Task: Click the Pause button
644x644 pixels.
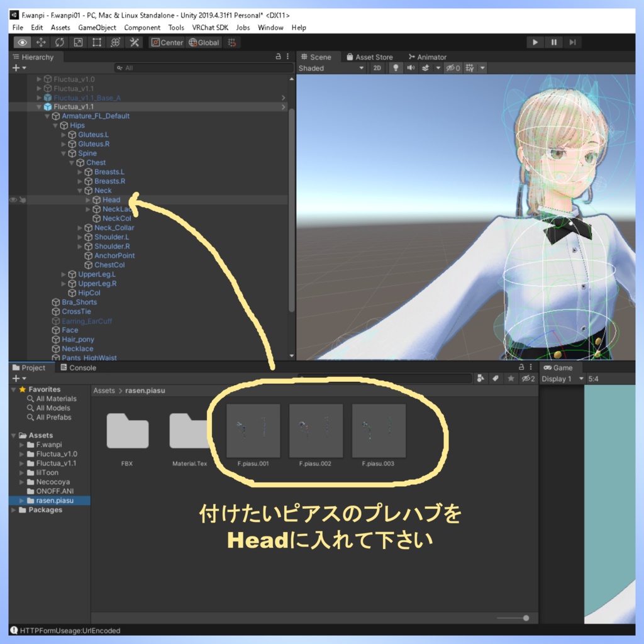Action: 553,42
